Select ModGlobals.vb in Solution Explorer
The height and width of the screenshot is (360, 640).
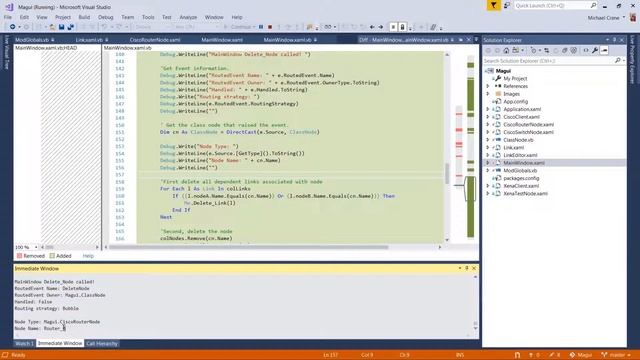tap(520, 171)
